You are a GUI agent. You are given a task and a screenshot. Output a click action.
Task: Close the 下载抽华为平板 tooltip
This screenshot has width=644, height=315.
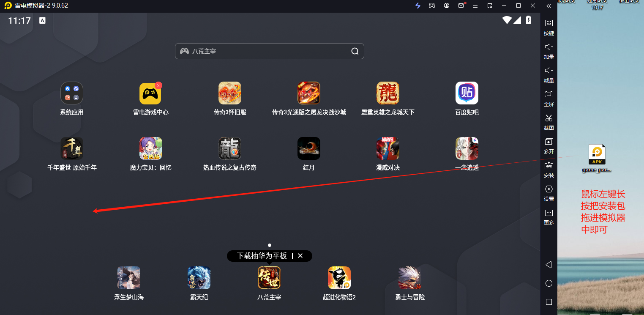click(300, 256)
